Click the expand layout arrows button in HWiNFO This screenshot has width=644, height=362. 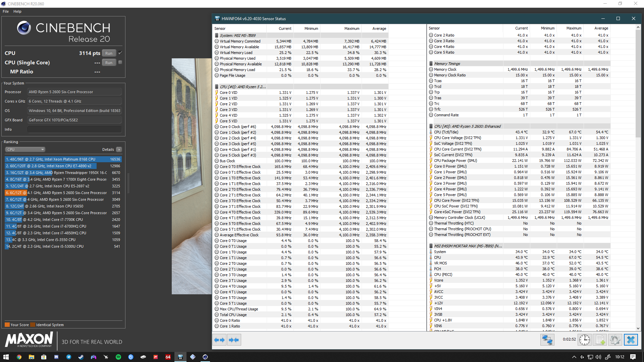pyautogui.click(x=220, y=340)
